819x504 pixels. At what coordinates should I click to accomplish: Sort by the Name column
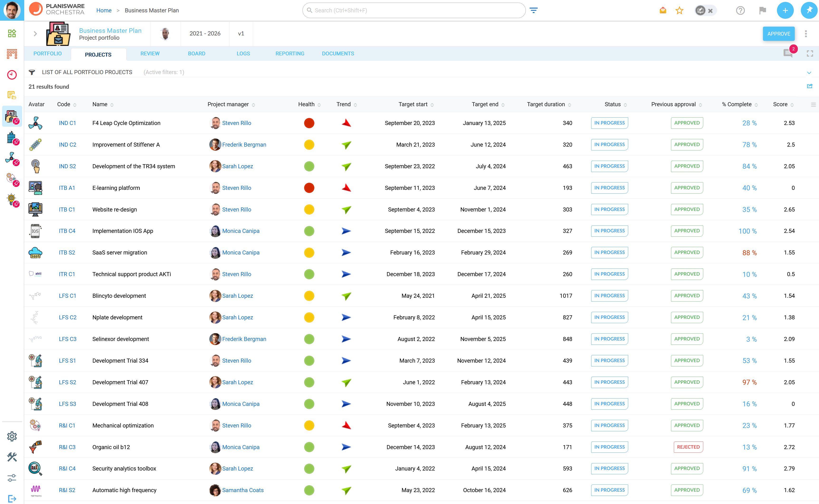[103, 104]
